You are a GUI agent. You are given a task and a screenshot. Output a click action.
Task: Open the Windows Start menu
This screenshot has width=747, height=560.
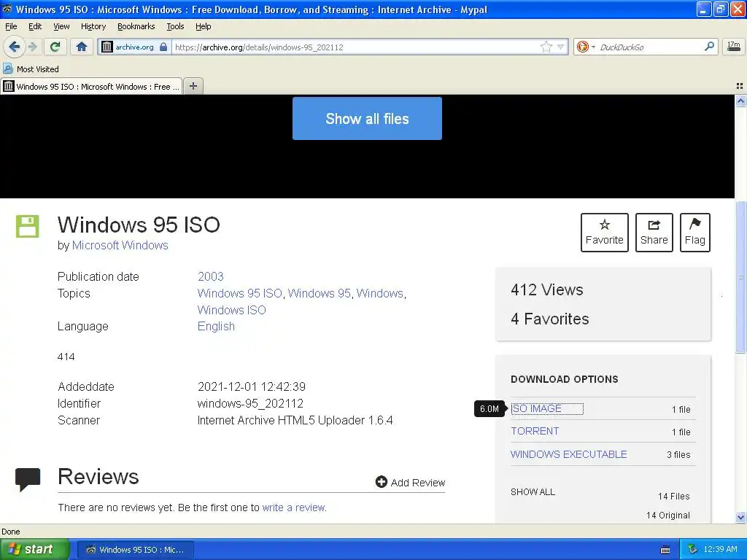coord(35,550)
